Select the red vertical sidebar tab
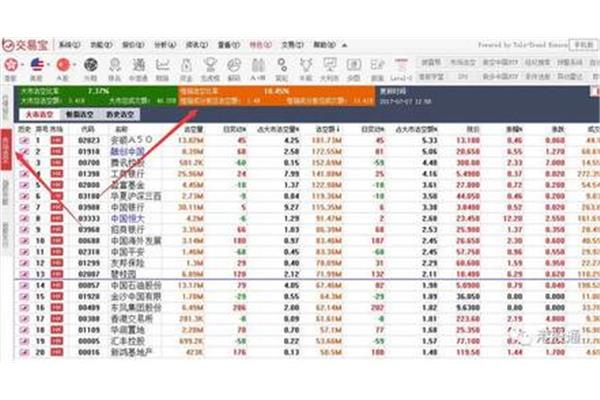Screen dimensions: 600x400 6,149
